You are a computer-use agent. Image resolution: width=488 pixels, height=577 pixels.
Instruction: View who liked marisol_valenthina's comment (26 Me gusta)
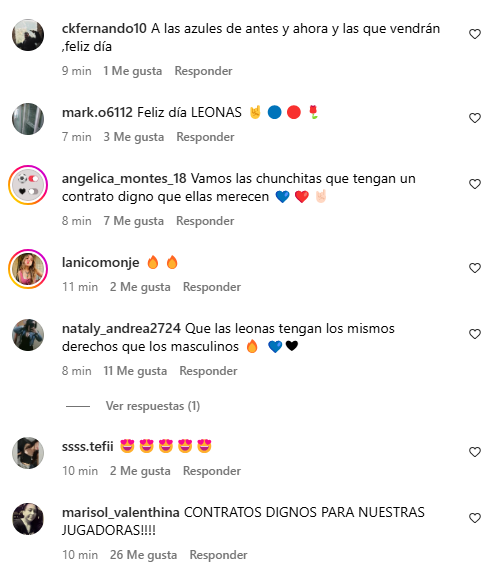(143, 555)
